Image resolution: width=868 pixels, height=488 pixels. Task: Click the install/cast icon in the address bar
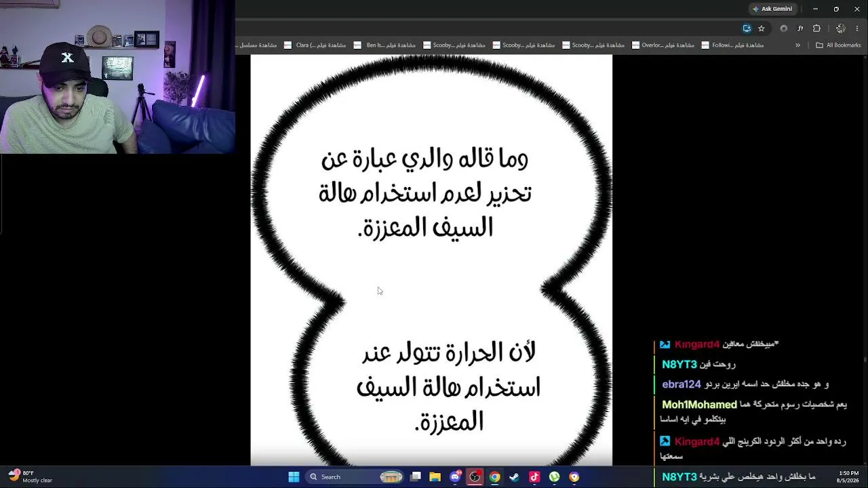(x=747, y=28)
